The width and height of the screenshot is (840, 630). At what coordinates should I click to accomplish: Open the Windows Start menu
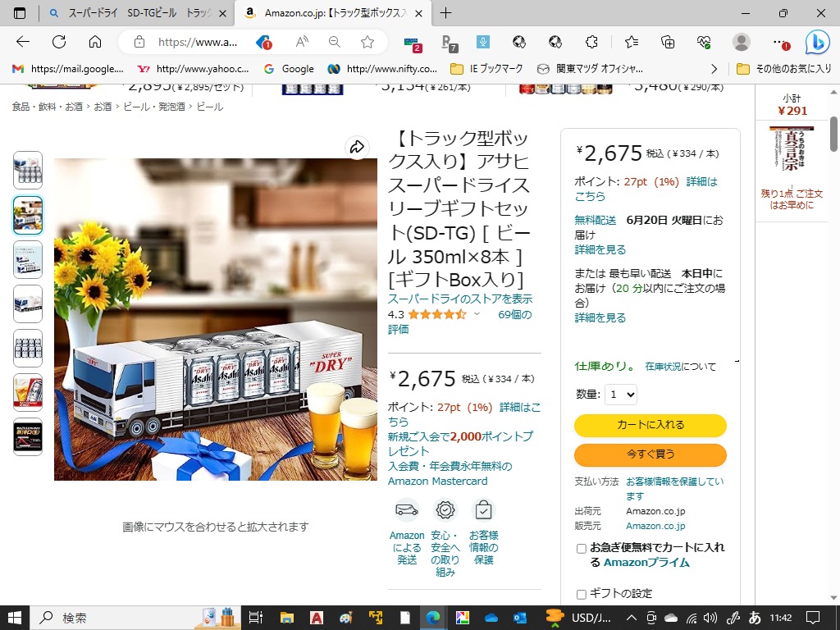15,618
